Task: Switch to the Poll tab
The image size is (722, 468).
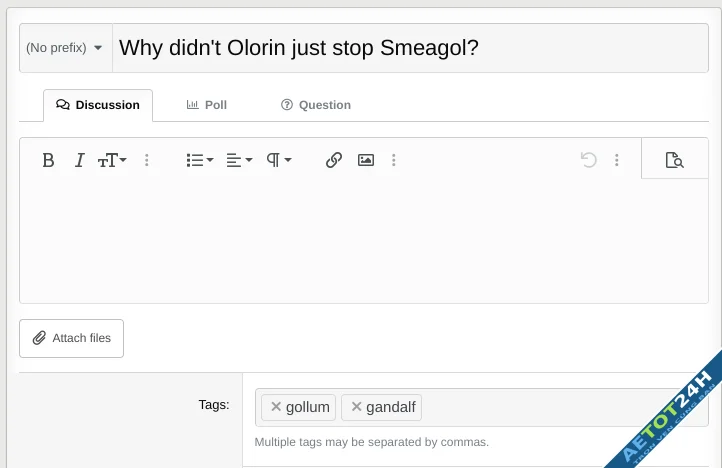Action: point(207,105)
